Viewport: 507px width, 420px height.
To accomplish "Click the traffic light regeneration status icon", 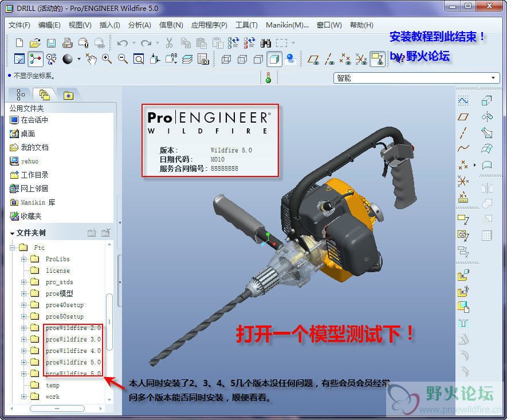I will (x=268, y=77).
